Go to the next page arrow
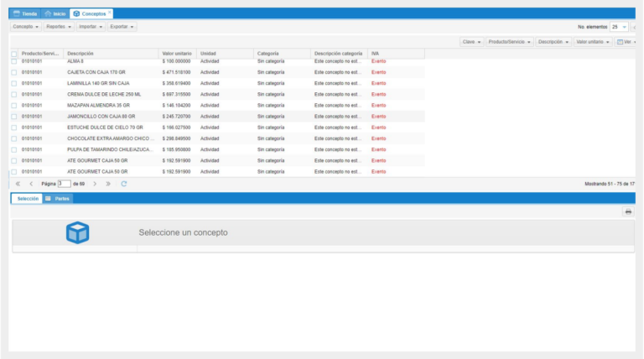This screenshot has width=644, height=359. tap(95, 183)
